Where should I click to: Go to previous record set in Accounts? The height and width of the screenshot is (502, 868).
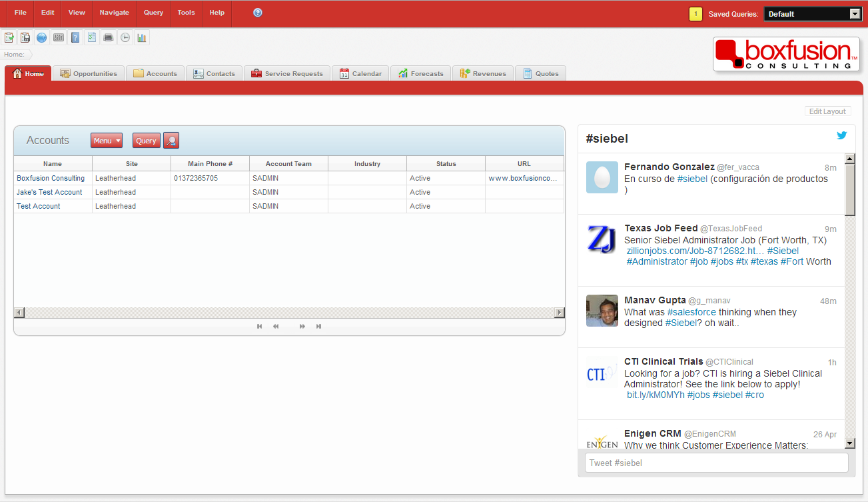(276, 327)
